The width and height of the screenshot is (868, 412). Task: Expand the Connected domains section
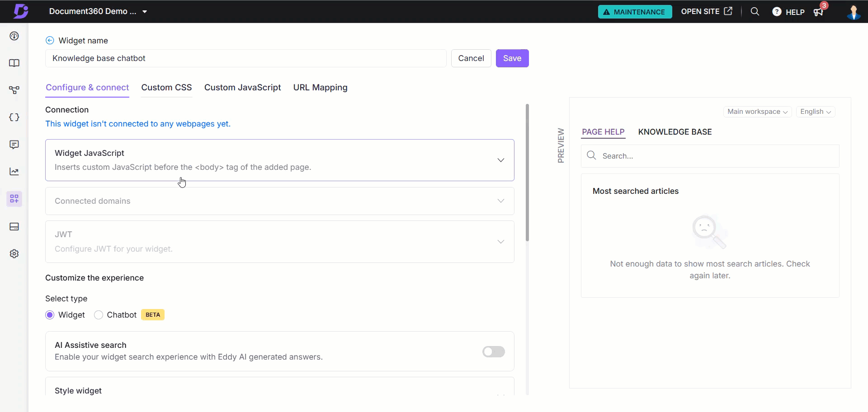(280, 201)
